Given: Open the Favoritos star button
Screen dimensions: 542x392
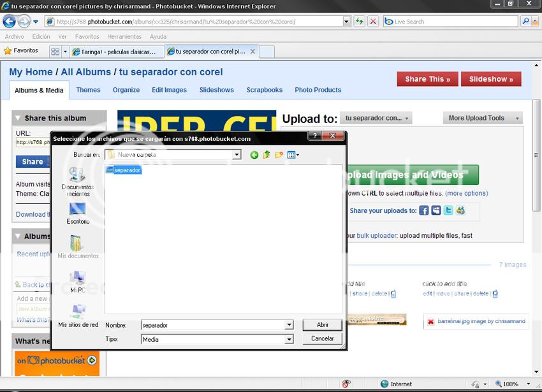Looking at the screenshot, I should click(x=21, y=50).
